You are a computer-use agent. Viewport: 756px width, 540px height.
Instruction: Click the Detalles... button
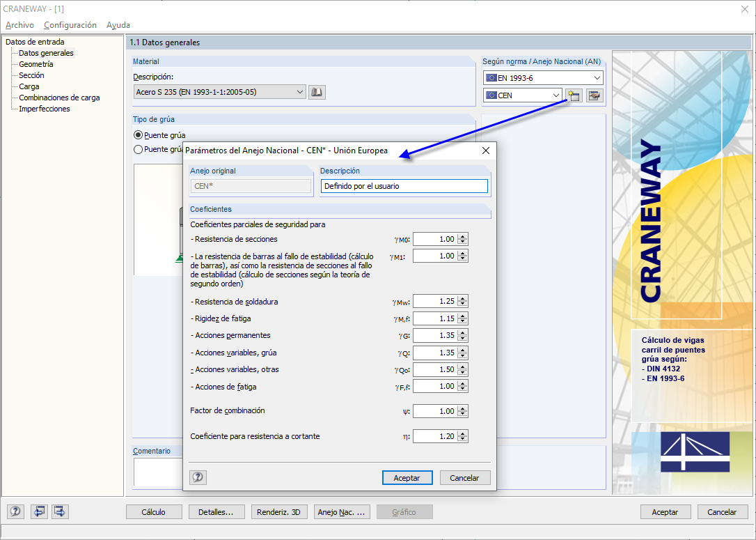pos(216,512)
